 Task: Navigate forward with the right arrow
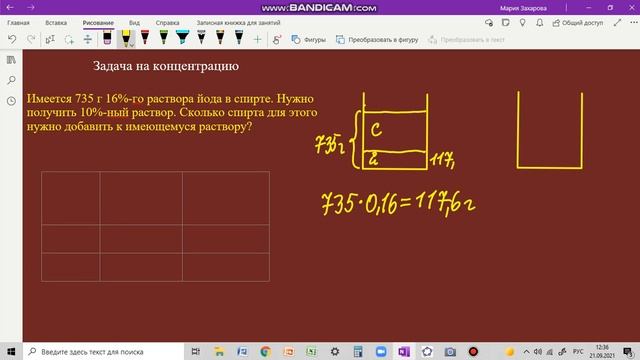tap(31, 7)
